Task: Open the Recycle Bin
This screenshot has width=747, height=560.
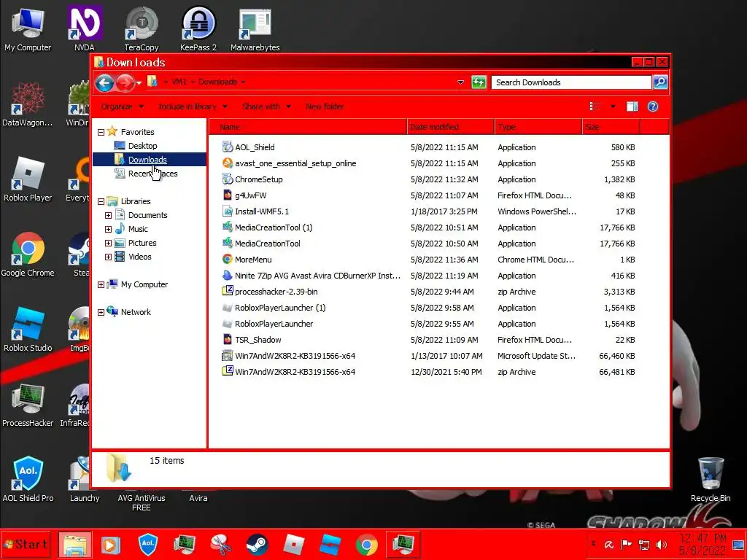Action: pyautogui.click(x=711, y=479)
